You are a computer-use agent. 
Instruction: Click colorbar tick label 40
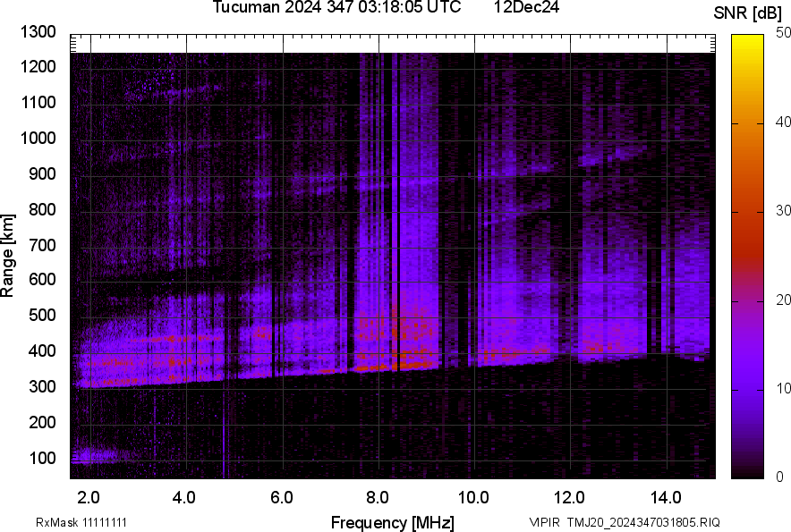[783, 122]
